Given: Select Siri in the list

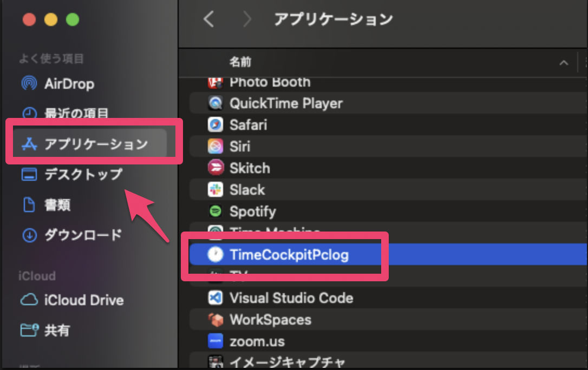Looking at the screenshot, I should pos(388,147).
